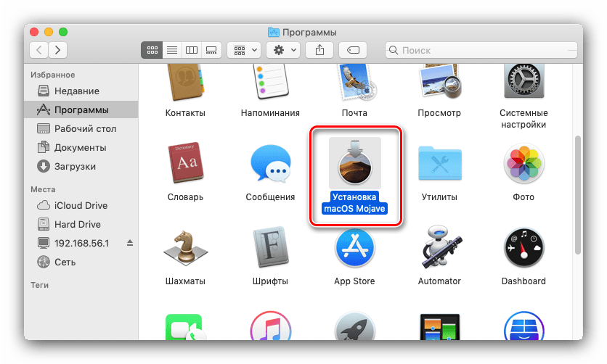
Task: Launch the Automator robot icon
Action: tap(439, 249)
